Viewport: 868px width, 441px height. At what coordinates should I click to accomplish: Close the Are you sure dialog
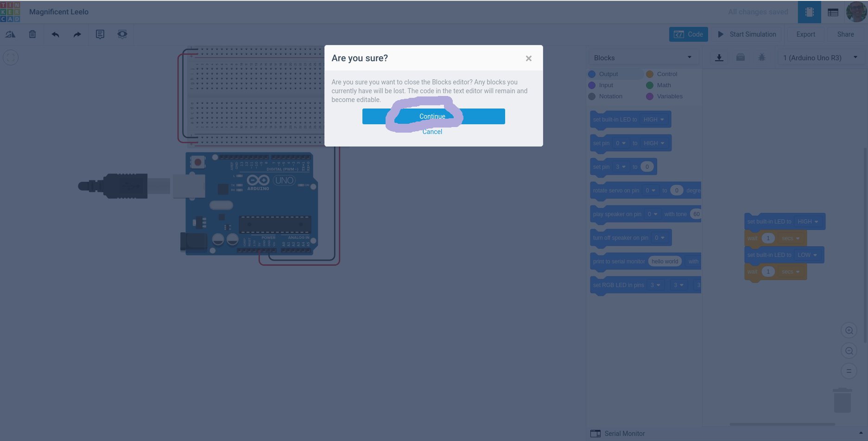(528, 58)
